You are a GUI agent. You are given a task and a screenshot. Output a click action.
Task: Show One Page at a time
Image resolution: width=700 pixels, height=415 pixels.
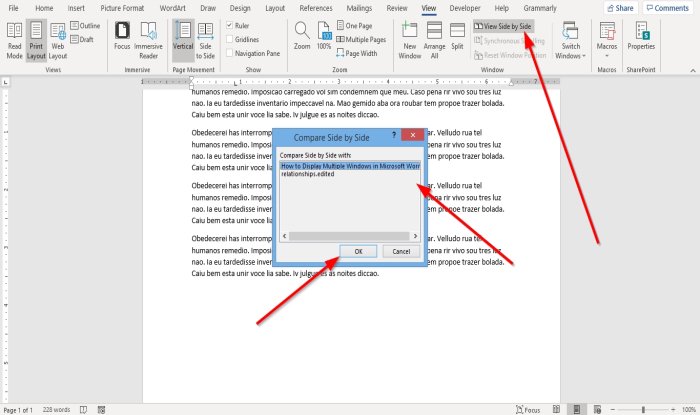[x=354, y=26]
